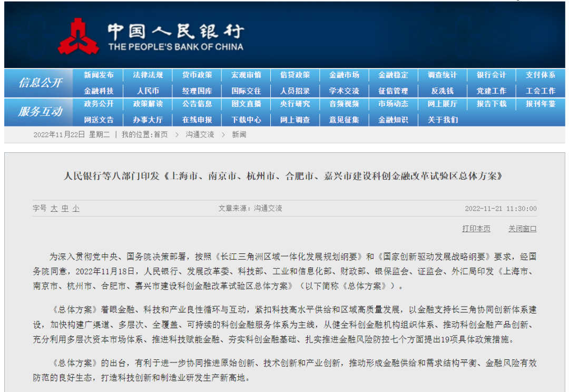
Task: Open 图文直播 link
Action: [x=246, y=104]
